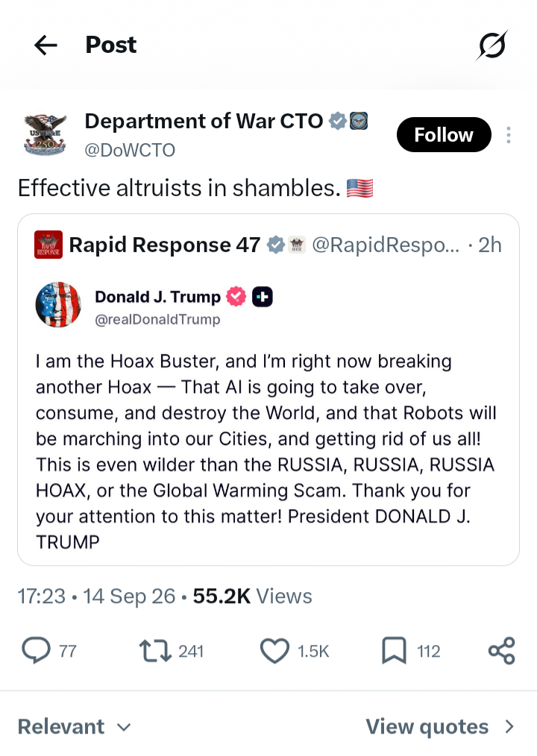Open the three-dot more options menu

[x=509, y=135]
